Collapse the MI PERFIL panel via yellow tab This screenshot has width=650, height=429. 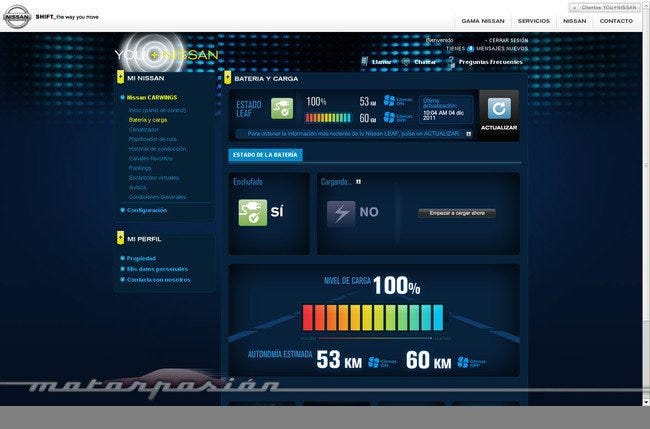(120, 238)
